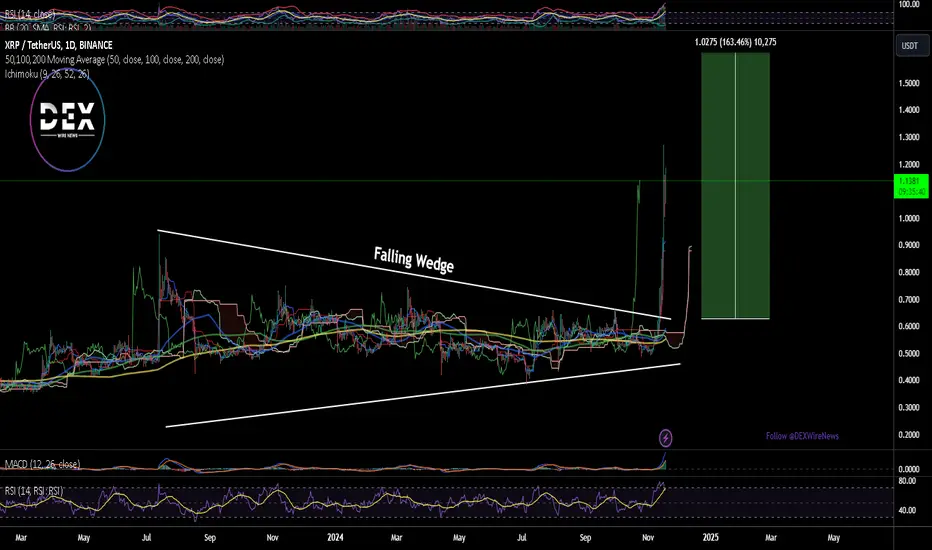Viewport: 932px width, 550px height.
Task: Click the 0.6000 price axis label
Action: click(909, 326)
